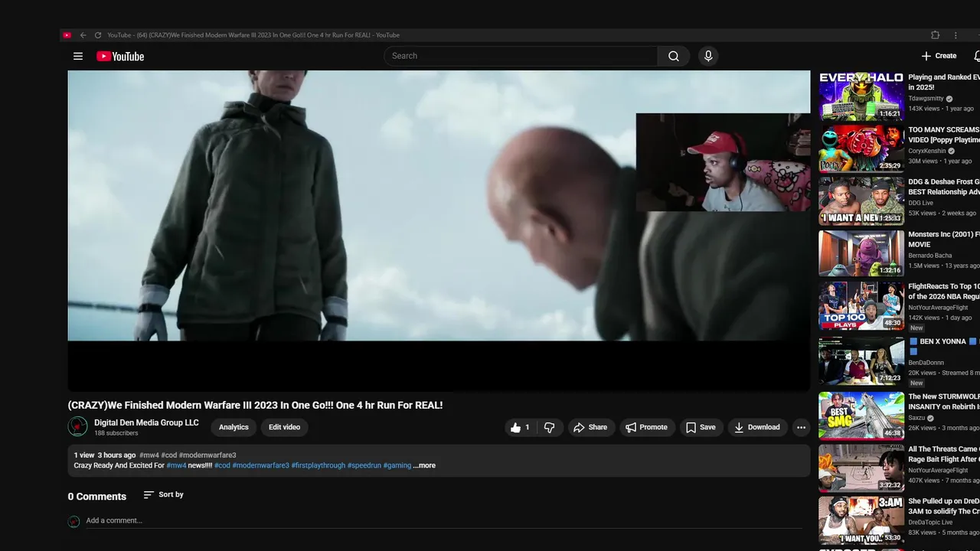This screenshot has width=980, height=551.
Task: Click the '1 view 3 hours ago' text
Action: (105, 455)
